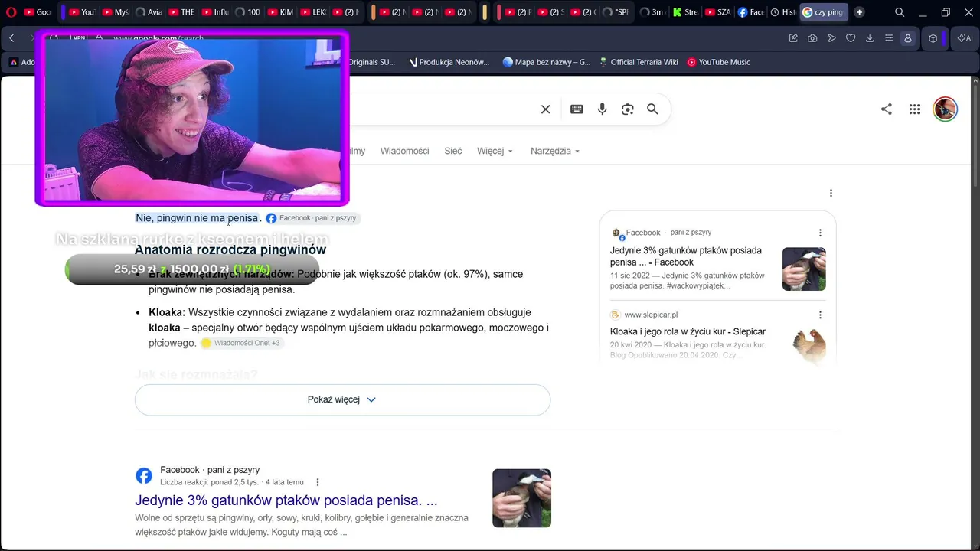Search by image with the lens icon
This screenshot has height=551, width=980.
click(x=628, y=109)
